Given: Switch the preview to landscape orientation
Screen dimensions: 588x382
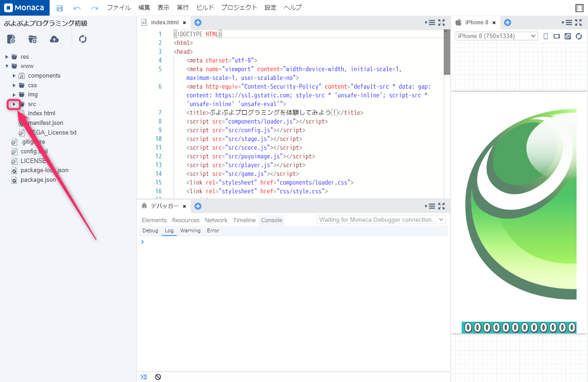Looking at the screenshot, I should [557, 36].
